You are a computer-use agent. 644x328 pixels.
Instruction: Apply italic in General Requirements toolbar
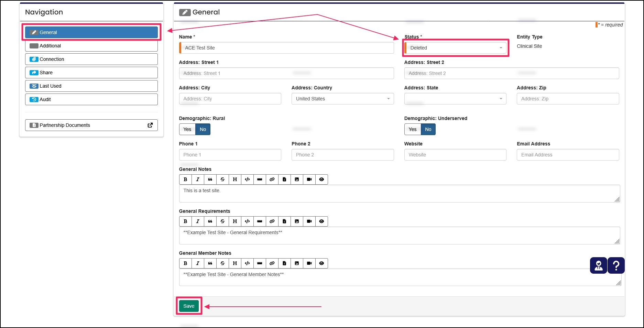click(198, 221)
